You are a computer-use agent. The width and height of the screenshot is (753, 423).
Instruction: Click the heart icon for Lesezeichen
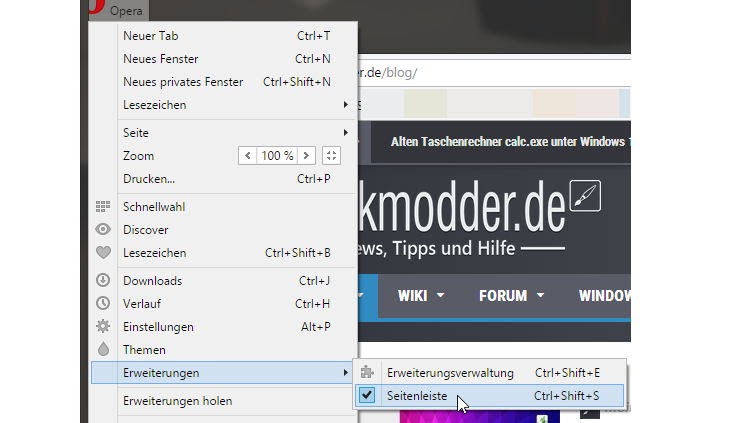103,253
